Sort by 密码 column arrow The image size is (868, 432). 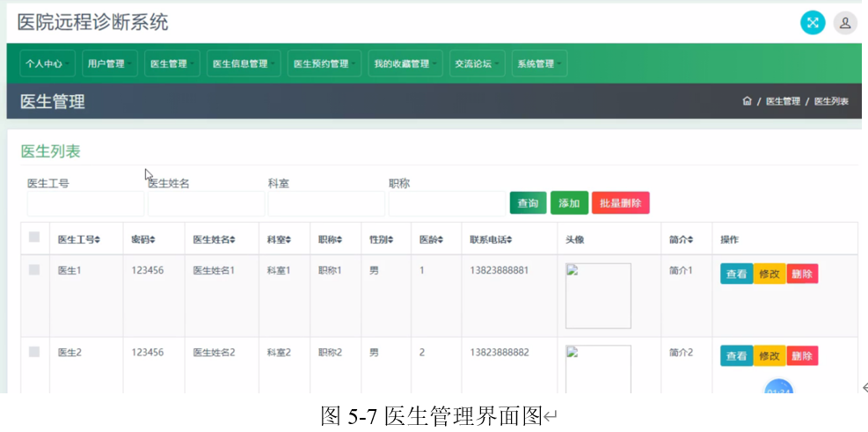152,240
